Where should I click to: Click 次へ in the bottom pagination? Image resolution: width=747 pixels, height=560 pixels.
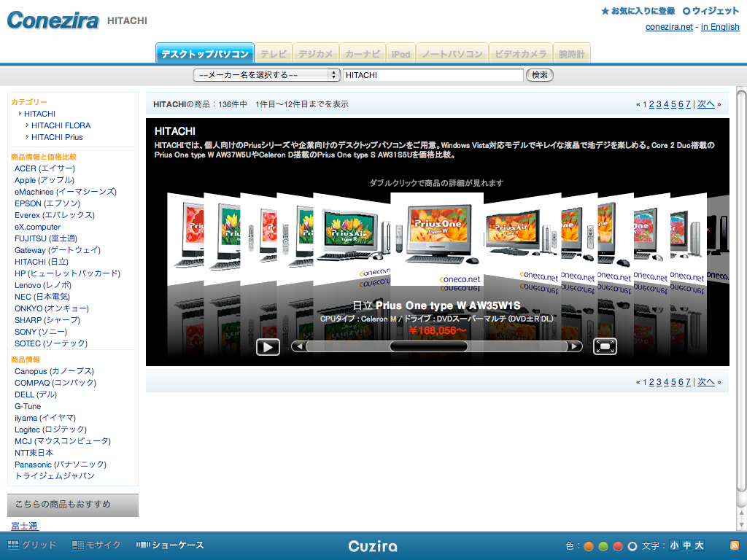706,382
